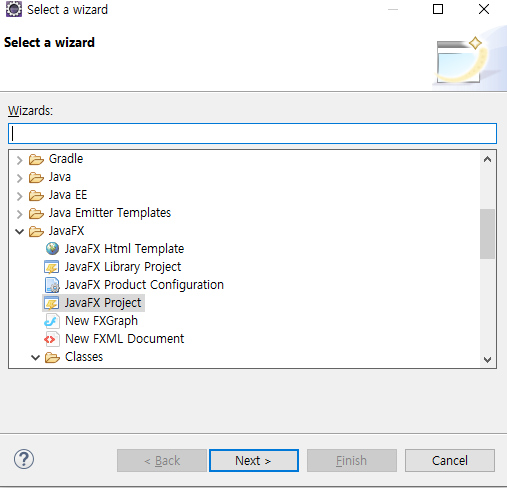Click the JavaFX Html Template globe icon
Image resolution: width=507 pixels, height=488 pixels.
[52, 249]
